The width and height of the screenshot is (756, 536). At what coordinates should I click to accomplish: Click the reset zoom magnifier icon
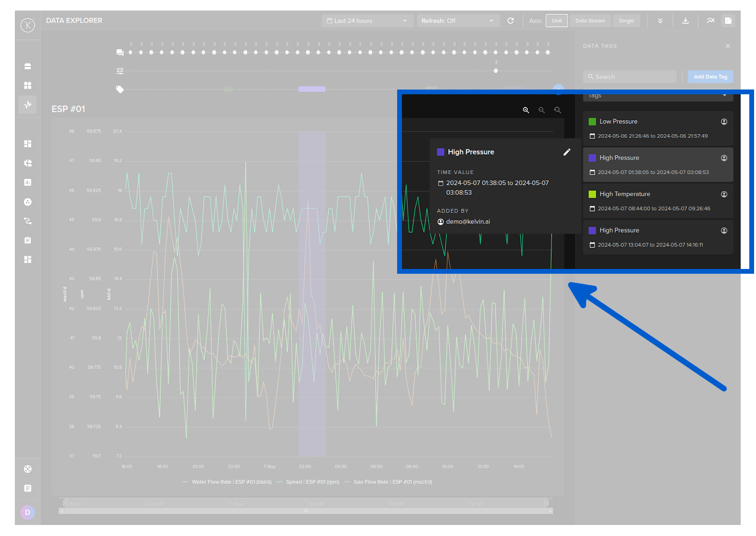click(557, 110)
